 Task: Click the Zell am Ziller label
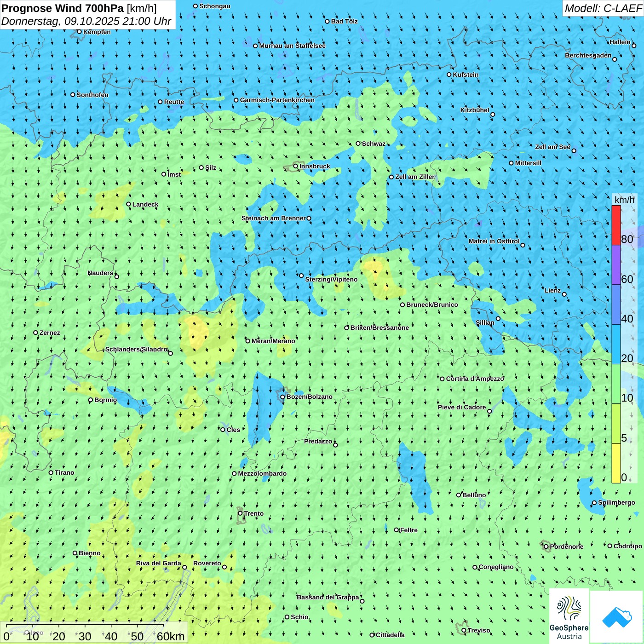[415, 177]
